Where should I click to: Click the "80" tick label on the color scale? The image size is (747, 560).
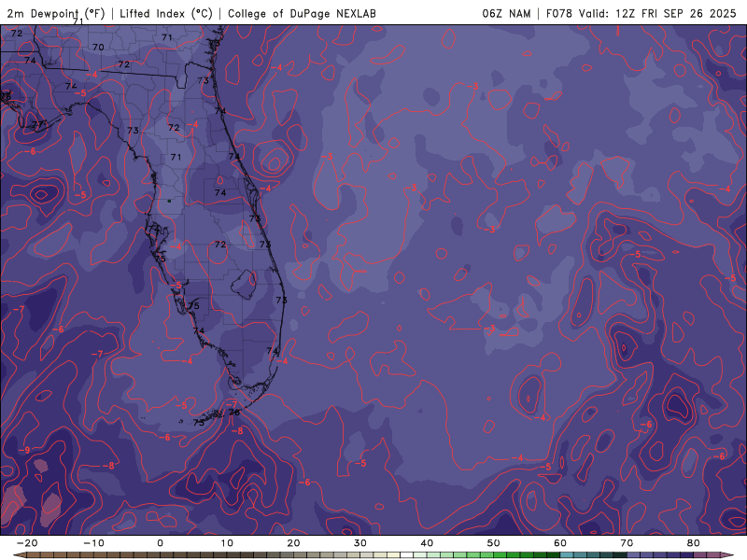point(694,543)
